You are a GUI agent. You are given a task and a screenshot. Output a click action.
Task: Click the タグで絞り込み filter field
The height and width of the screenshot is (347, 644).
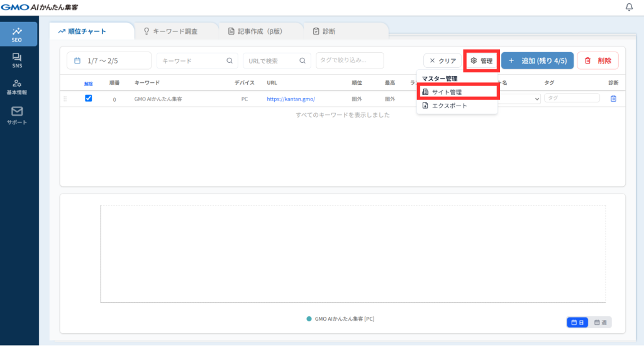[x=350, y=60]
